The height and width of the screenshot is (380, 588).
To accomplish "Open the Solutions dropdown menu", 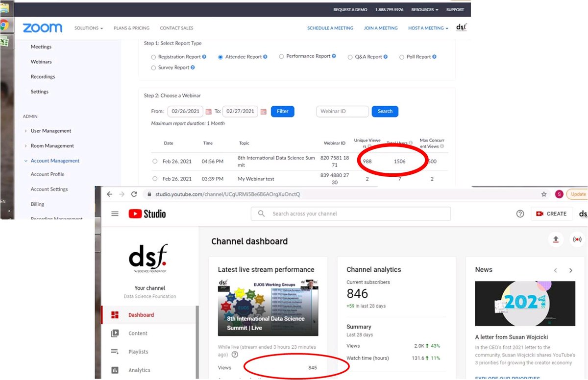I will tap(89, 28).
